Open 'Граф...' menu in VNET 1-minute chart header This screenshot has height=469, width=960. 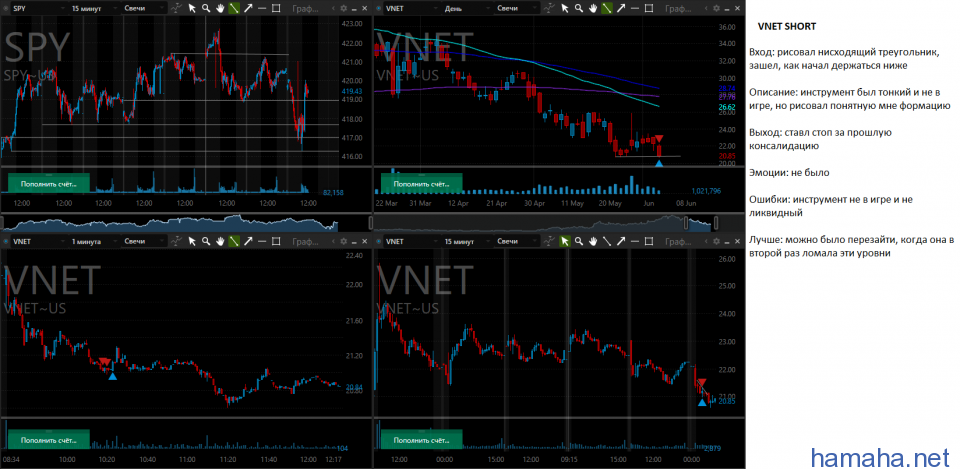tap(305, 241)
